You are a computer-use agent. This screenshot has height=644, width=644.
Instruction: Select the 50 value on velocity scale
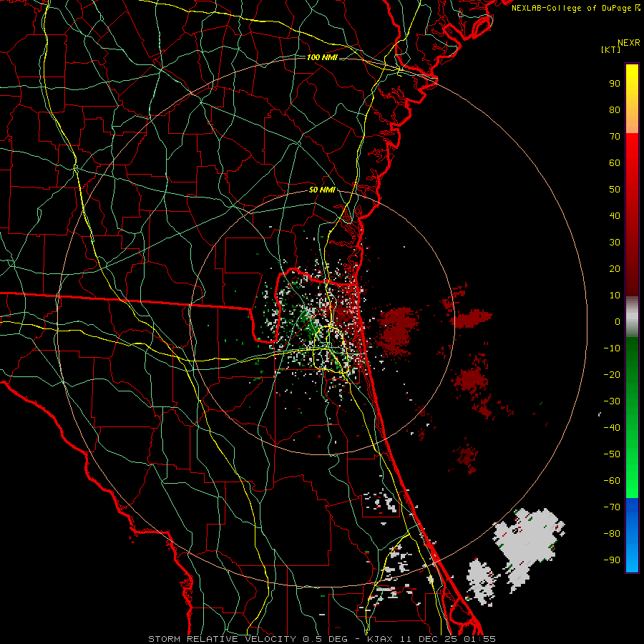tap(615, 190)
